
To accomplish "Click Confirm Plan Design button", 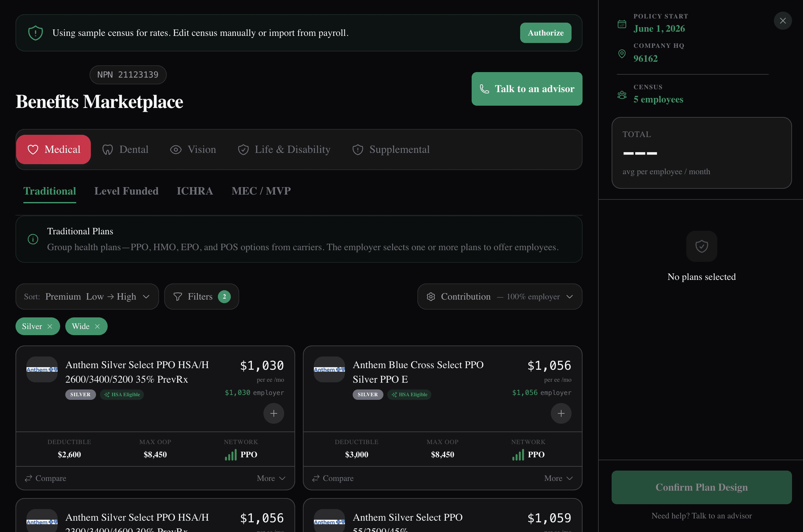I will (701, 487).
